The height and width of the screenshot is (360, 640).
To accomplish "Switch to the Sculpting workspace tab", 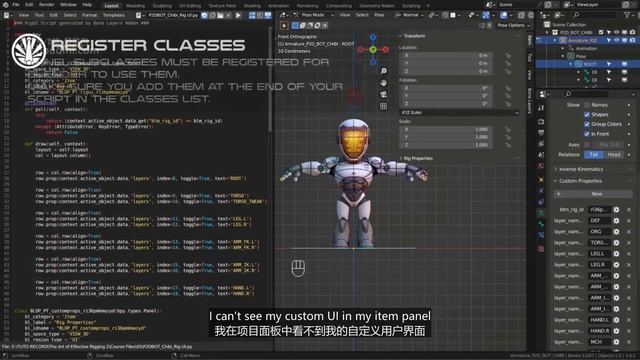I will (162, 6).
